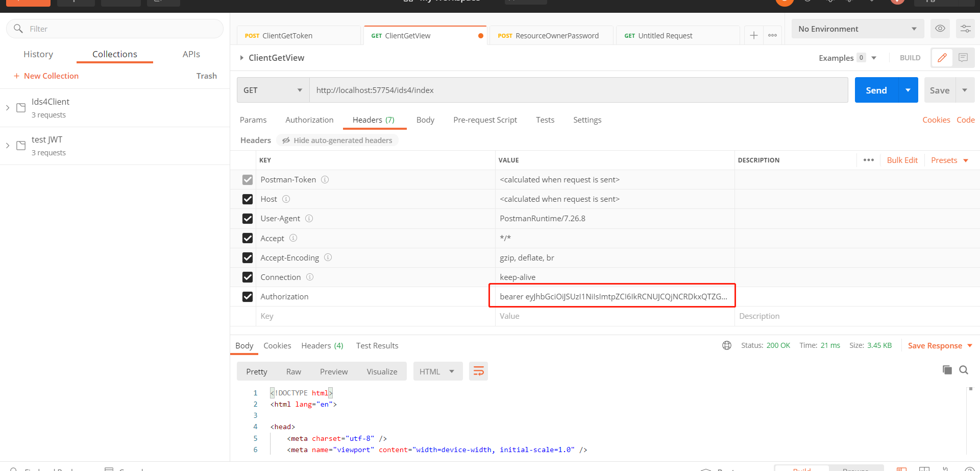Open Pre-request Script tab

coord(485,120)
